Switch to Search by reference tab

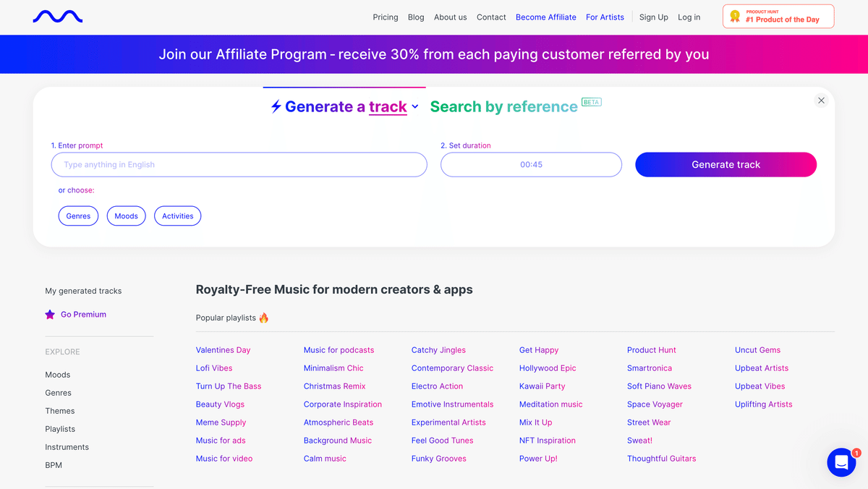(x=503, y=106)
